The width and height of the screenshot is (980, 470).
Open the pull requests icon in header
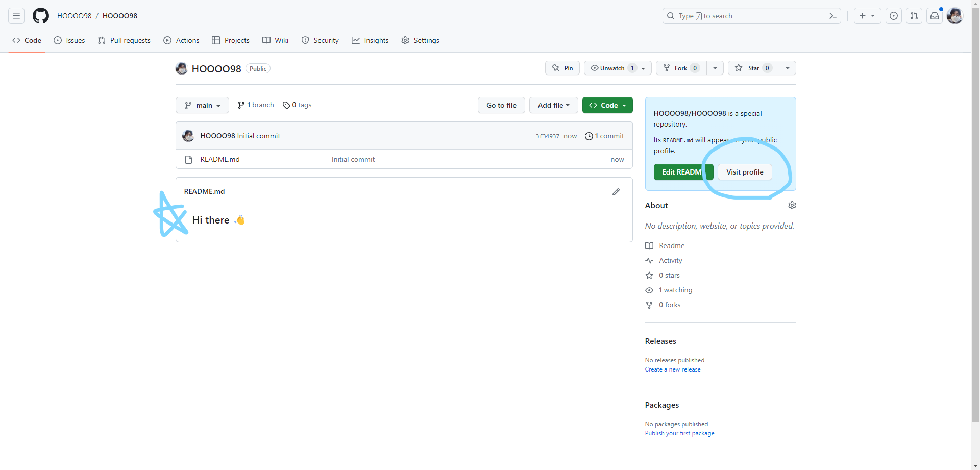click(x=914, y=16)
